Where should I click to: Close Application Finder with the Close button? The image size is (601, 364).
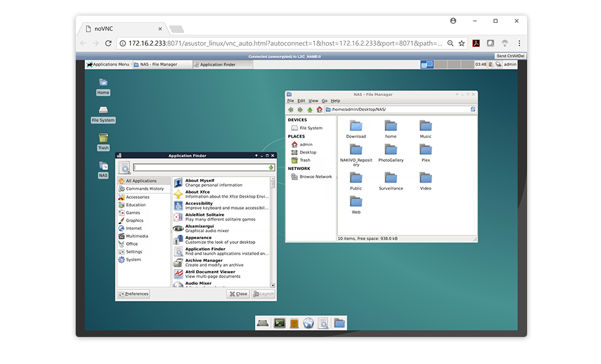(237, 294)
